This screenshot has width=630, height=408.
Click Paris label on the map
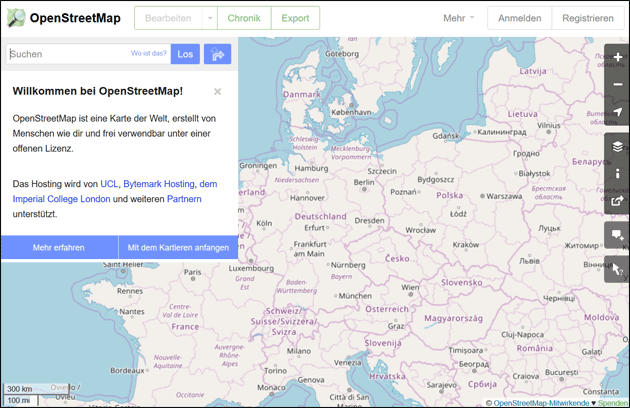point(192,272)
